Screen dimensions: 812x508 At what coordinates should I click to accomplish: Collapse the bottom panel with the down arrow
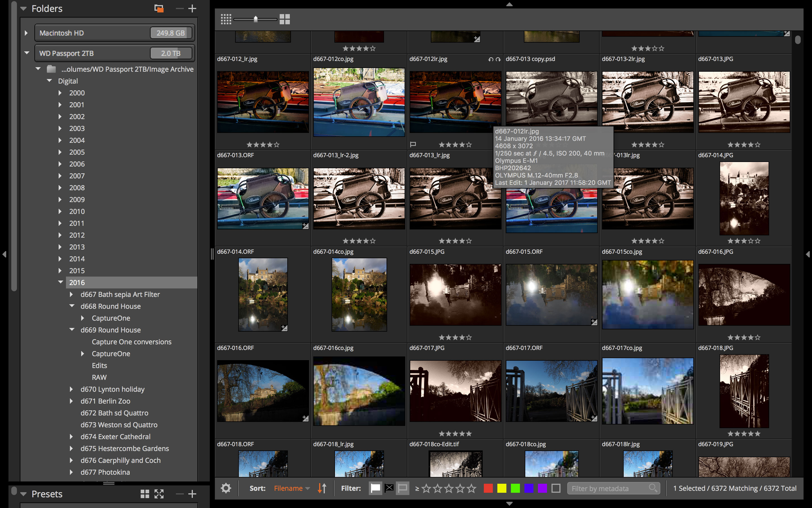coord(509,504)
